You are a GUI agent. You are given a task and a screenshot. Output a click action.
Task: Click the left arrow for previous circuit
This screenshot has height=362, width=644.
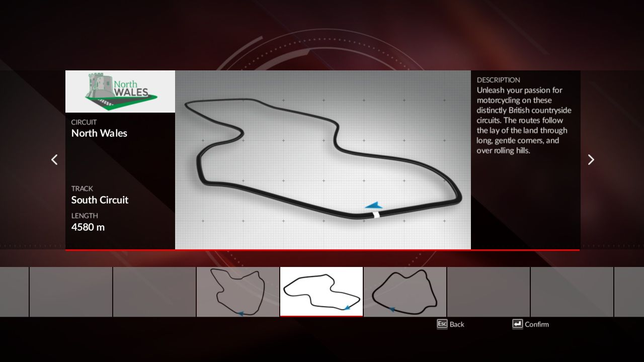pos(54,160)
